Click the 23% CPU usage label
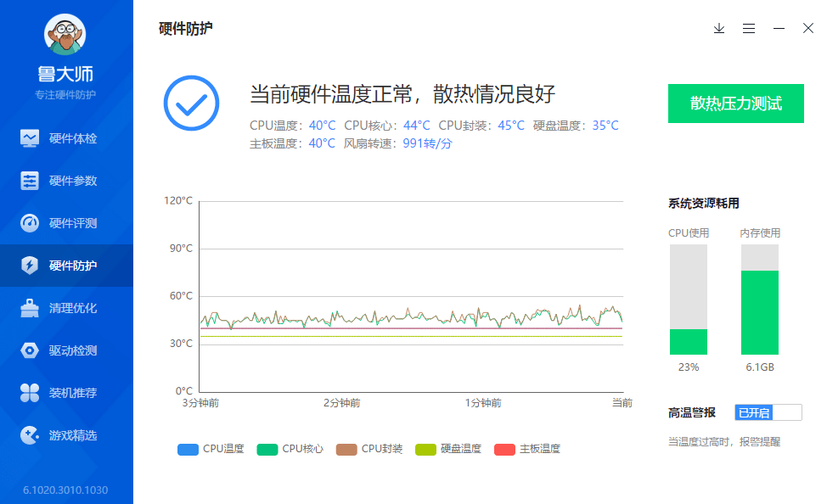Viewport: 827px width, 504px height. [689, 367]
